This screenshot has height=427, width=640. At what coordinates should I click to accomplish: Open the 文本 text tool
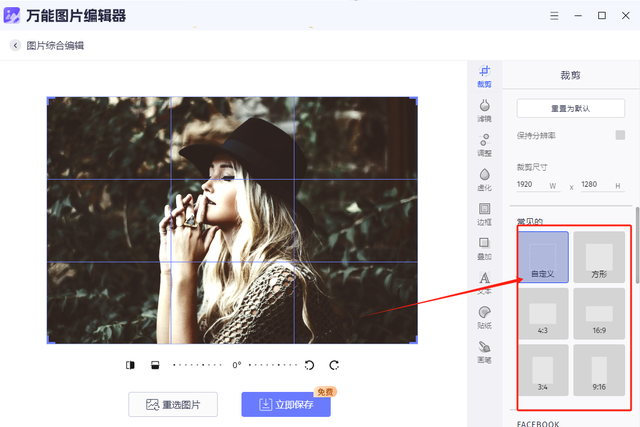(484, 283)
